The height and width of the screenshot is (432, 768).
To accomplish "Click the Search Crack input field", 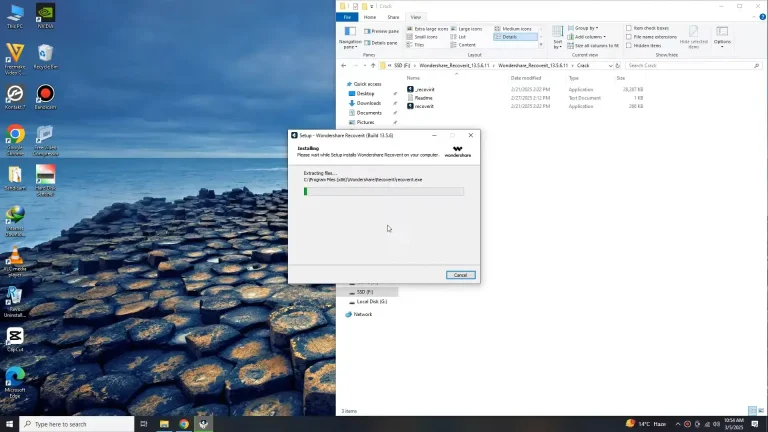I will click(x=693, y=66).
